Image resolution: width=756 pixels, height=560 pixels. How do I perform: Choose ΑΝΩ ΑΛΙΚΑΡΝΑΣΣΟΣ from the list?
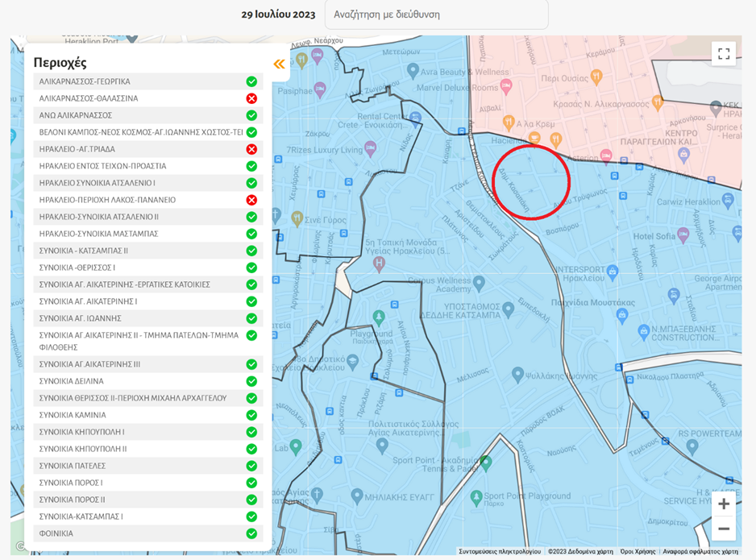click(76, 115)
